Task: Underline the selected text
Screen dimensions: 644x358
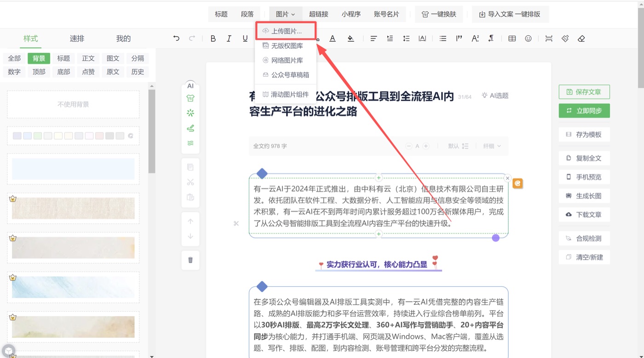Action: click(245, 39)
